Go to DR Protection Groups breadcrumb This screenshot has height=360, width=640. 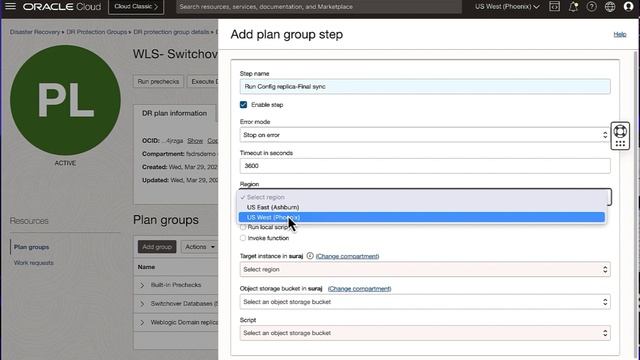tap(97, 32)
